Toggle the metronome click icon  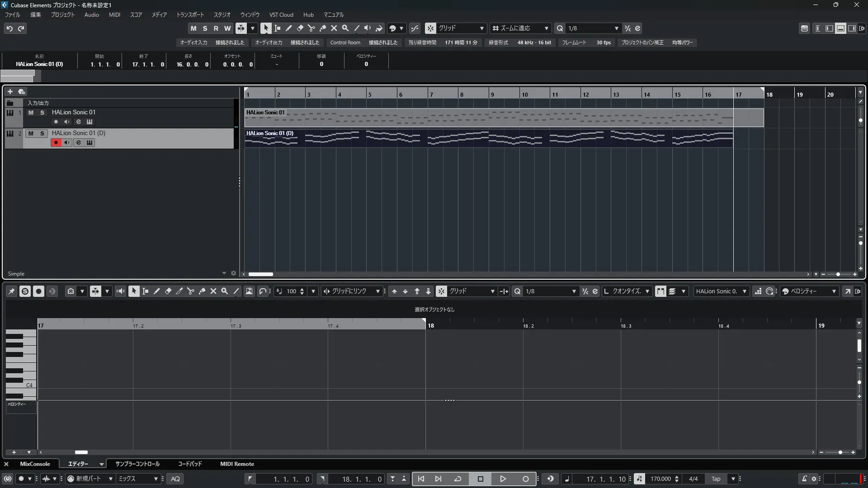coord(804,479)
